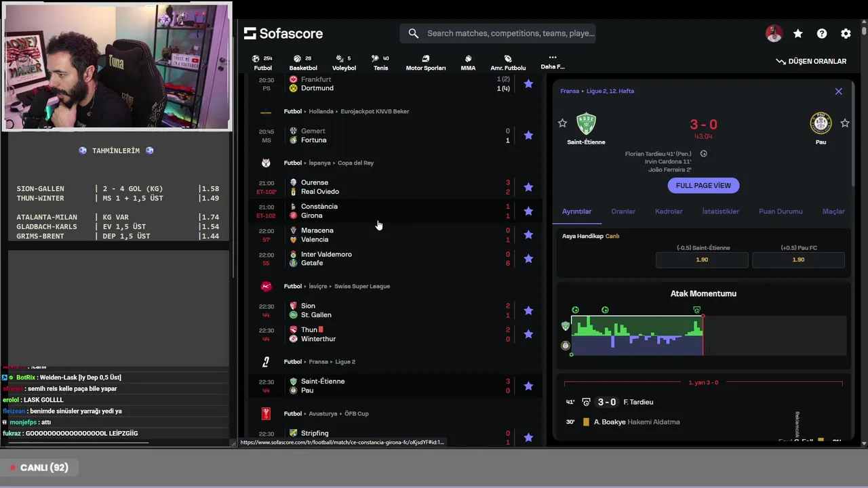
Task: Toggle favorite star for Inter Valdemoro-Getafe match
Action: coord(528,259)
